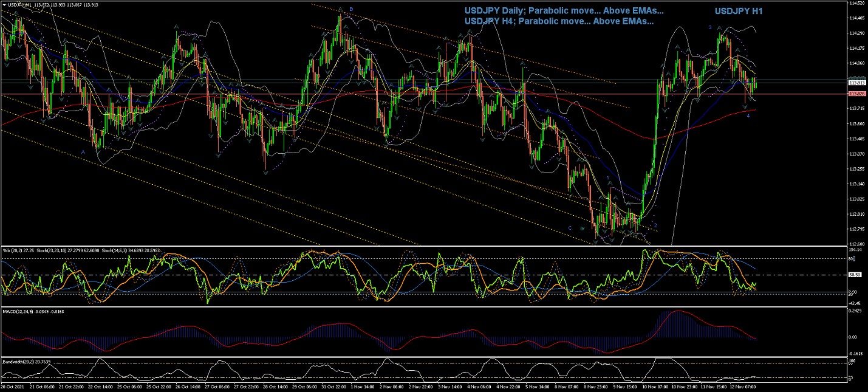The image size is (868, 392).
Task: Click the 31 Oct 22:00 time label
Action: 334,386
